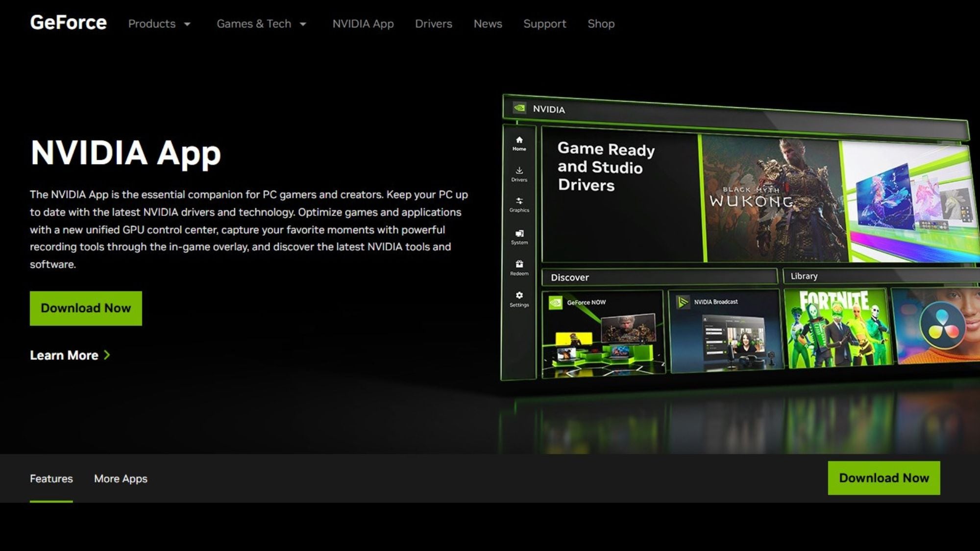Click the chevron beside Learn More
The width and height of the screenshot is (980, 551).
click(107, 355)
